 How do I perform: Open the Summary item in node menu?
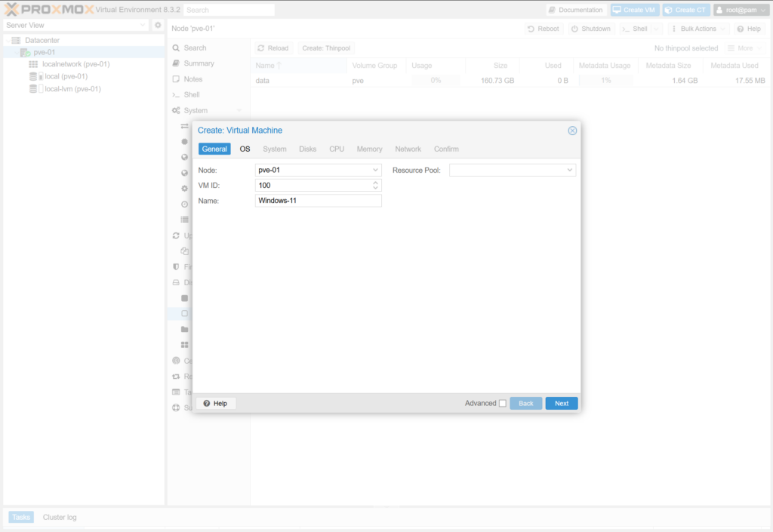[199, 63]
